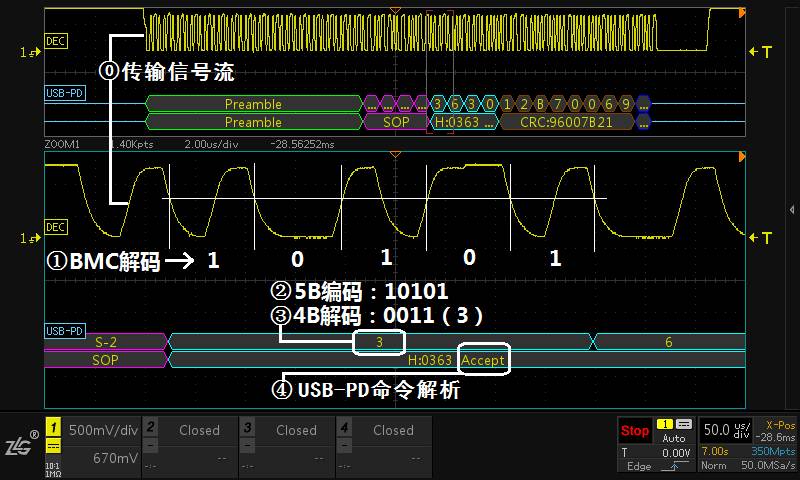Click the Accept command decode text
The height and width of the screenshot is (480, 800).
pyautogui.click(x=483, y=360)
